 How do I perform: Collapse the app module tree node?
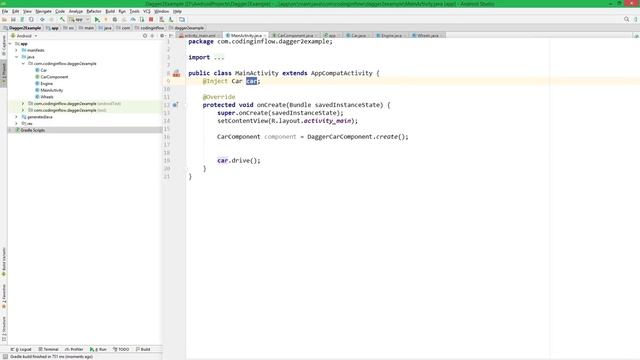coord(10,44)
